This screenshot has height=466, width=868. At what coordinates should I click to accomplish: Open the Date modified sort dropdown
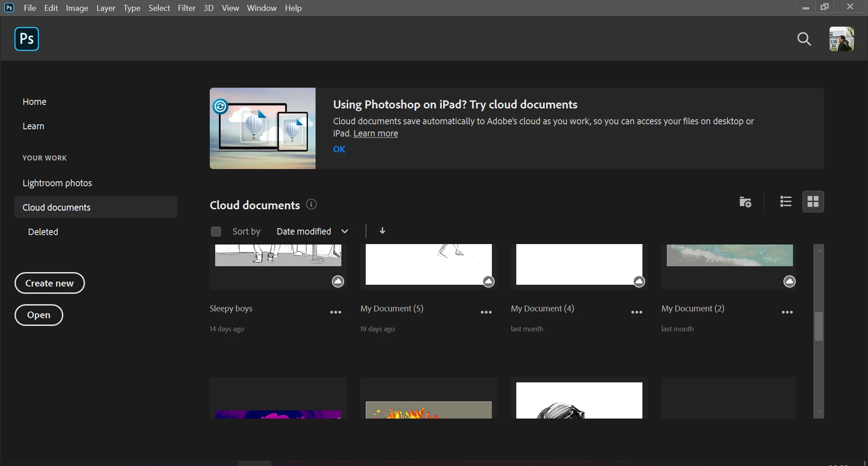point(312,231)
